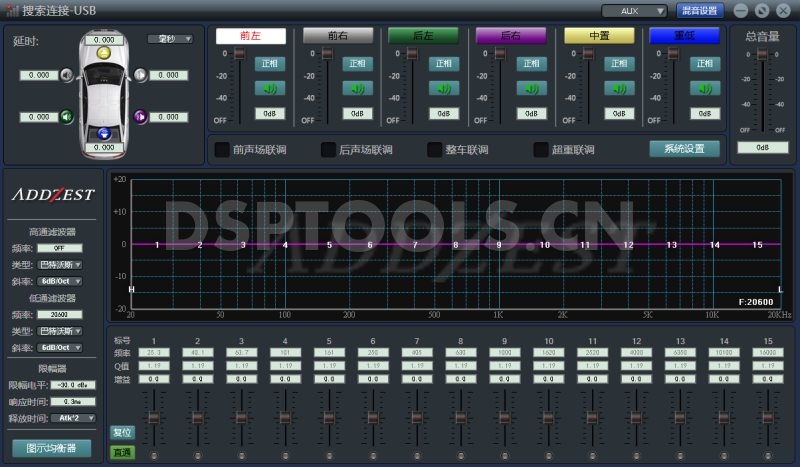Click the blue subwoofer icon on car

(x=104, y=134)
